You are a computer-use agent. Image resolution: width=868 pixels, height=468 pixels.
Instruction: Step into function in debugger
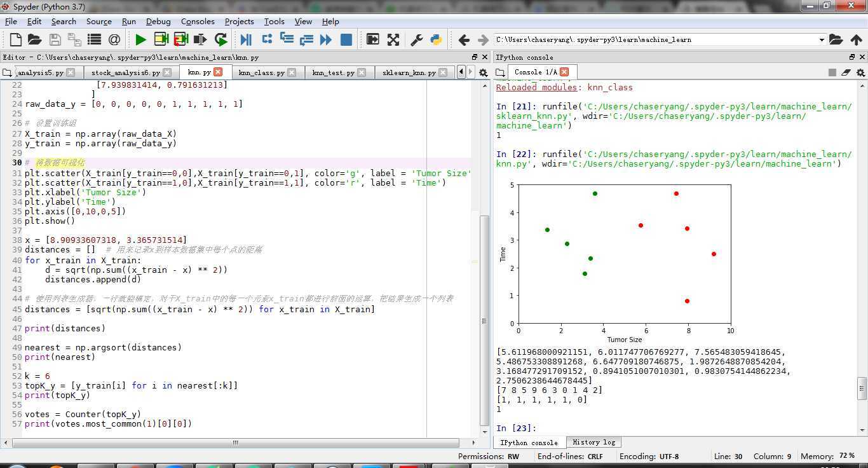click(x=287, y=39)
